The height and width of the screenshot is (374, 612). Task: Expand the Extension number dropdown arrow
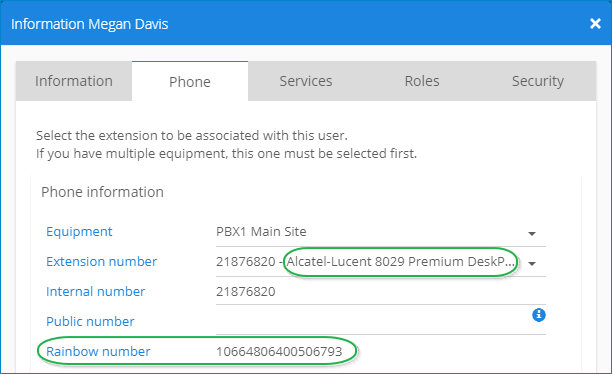[532, 264]
